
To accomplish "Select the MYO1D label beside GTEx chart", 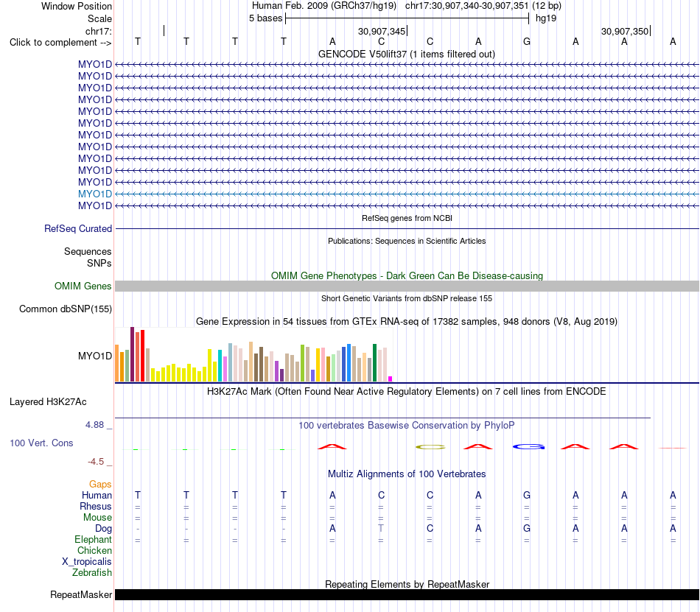I will point(94,356).
